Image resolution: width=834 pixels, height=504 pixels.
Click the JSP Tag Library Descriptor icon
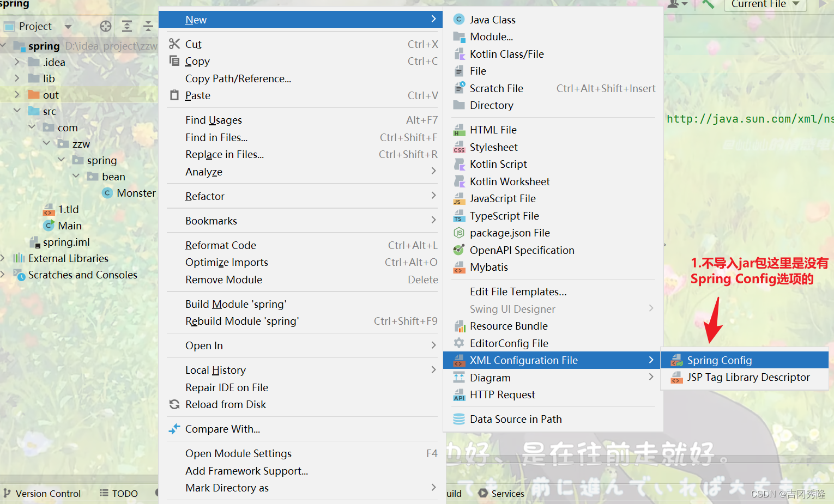tap(676, 377)
